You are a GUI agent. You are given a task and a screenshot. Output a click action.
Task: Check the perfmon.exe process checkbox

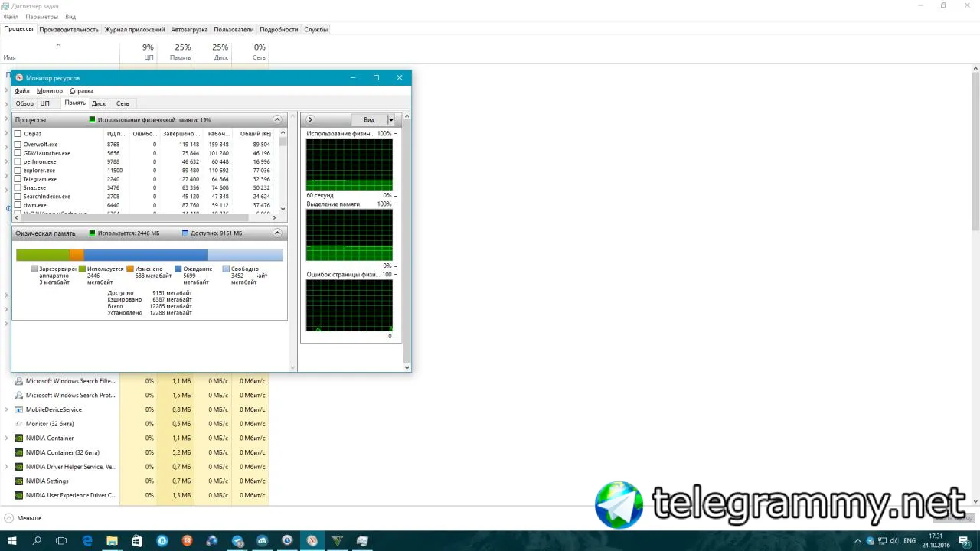[18, 161]
